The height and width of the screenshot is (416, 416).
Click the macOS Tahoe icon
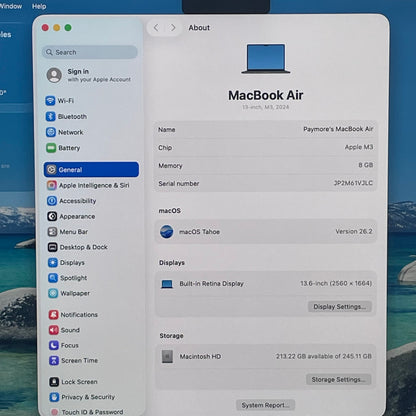(x=167, y=232)
